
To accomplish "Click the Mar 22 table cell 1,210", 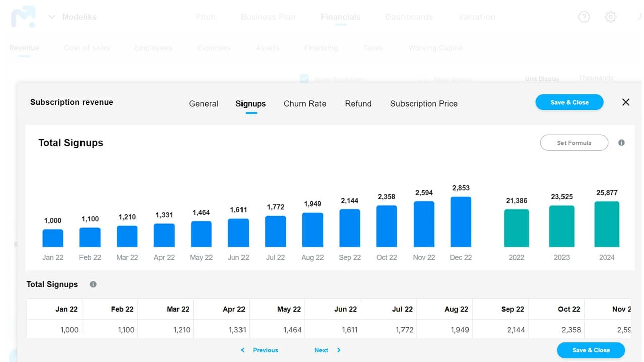I will pos(166,330).
